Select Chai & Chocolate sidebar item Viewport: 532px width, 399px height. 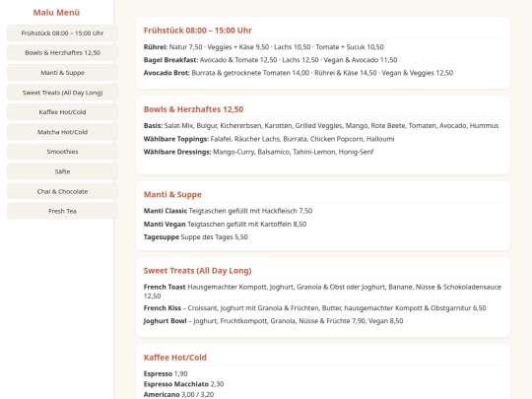[62, 191]
